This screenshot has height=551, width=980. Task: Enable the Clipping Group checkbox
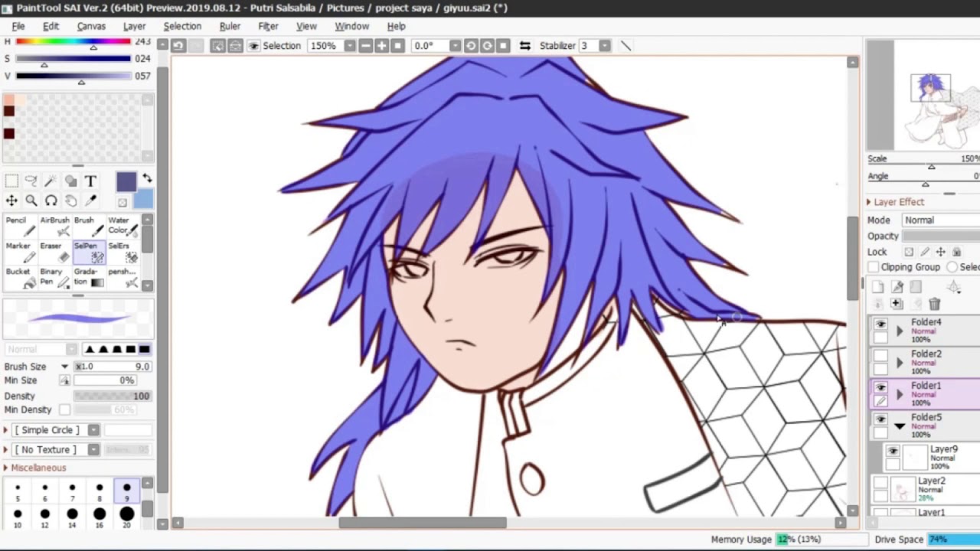click(x=874, y=267)
